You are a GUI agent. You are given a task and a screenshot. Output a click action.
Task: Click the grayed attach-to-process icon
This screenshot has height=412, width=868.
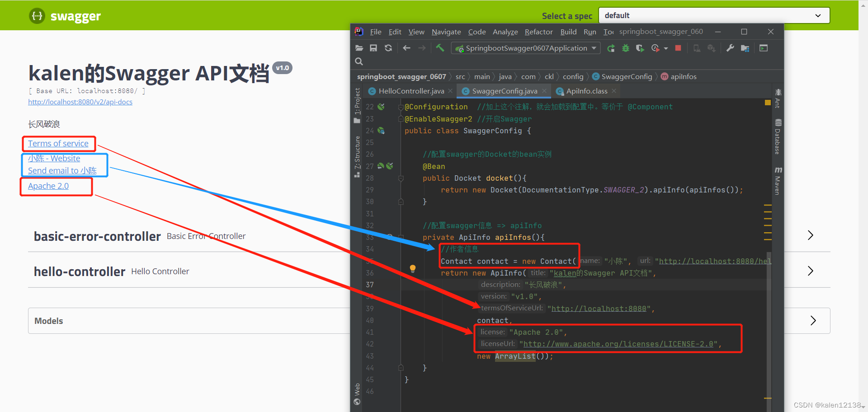pos(697,48)
